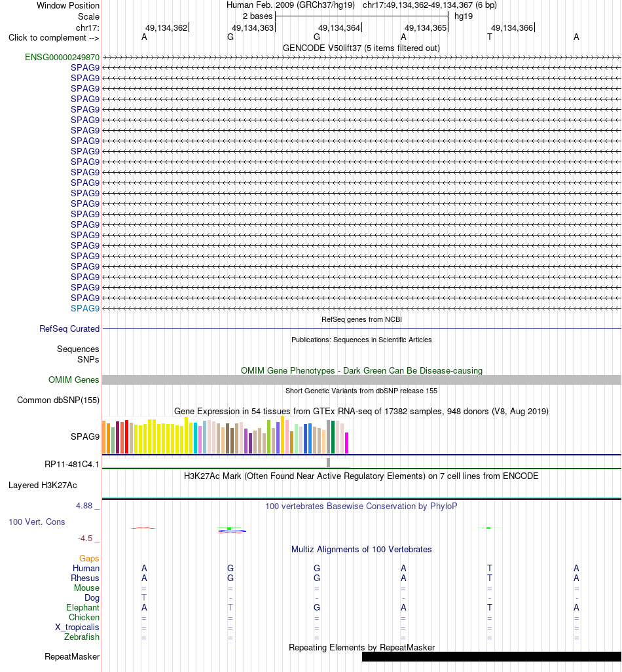Viewport: 622px width, 672px height.
Task: Click the SPAG9 GTEx expression label
Action: [85, 436]
